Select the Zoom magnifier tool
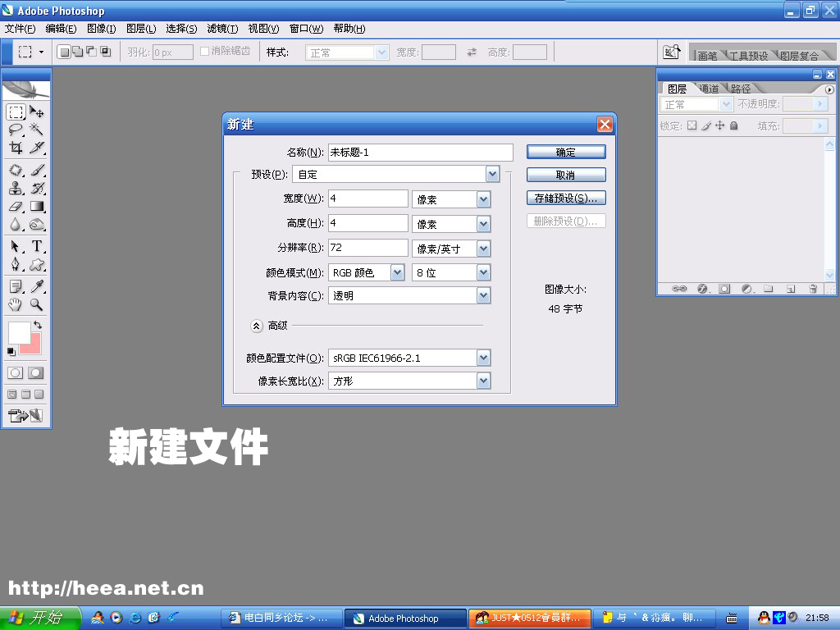Screen dimensions: 840x630 click(x=37, y=305)
